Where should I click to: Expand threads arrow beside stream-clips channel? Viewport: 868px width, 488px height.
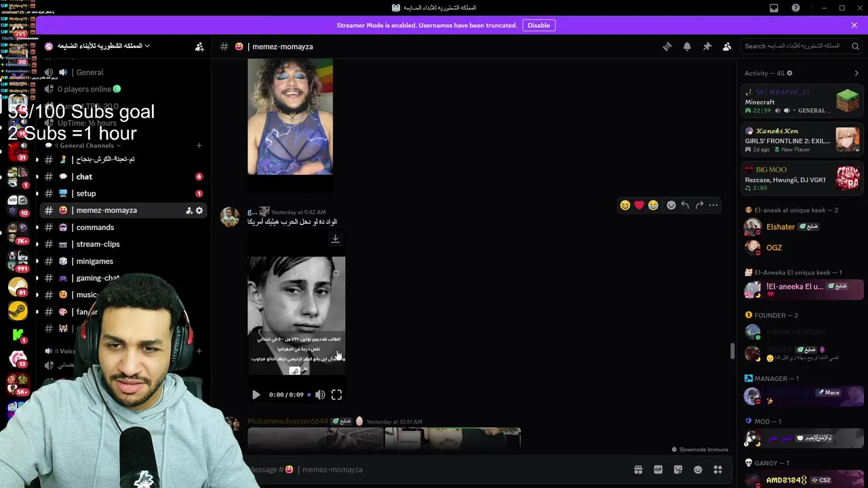(x=37, y=244)
